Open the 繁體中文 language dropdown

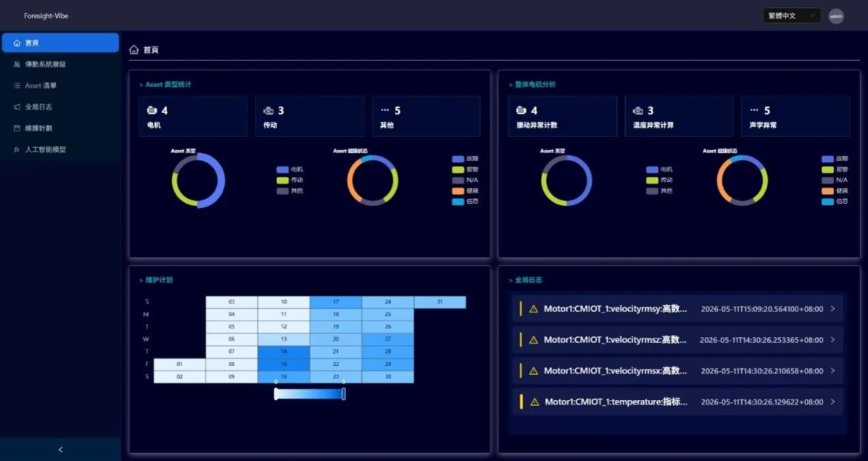click(791, 16)
